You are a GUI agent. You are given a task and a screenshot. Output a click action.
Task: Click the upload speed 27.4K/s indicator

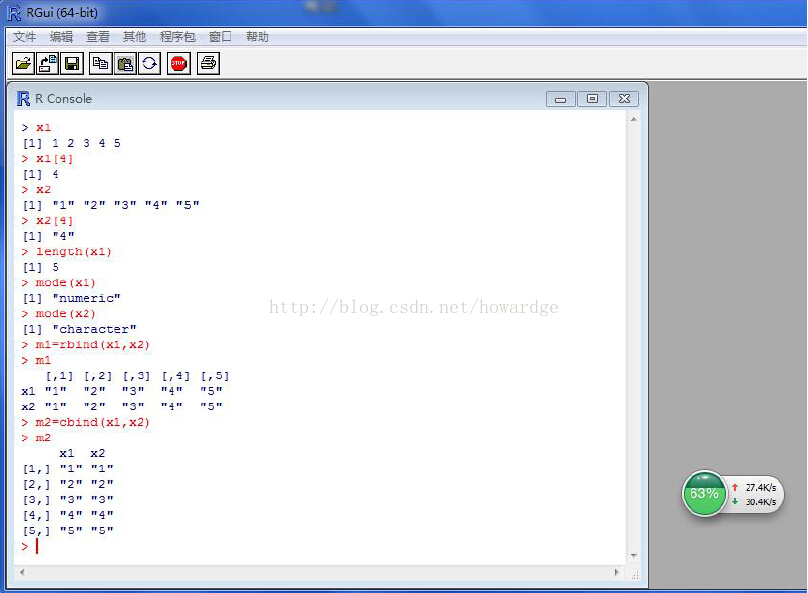[x=754, y=487]
